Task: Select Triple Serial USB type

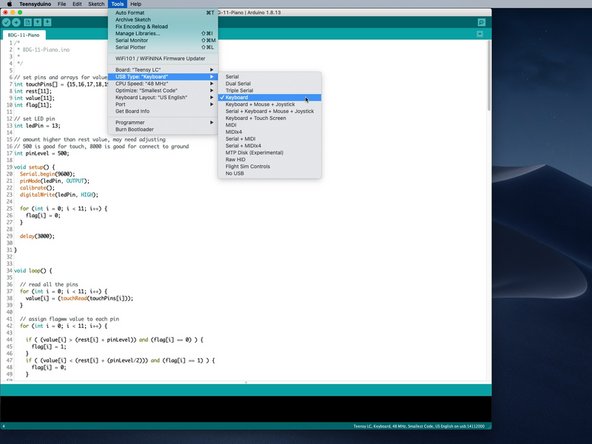Action: (x=270, y=90)
